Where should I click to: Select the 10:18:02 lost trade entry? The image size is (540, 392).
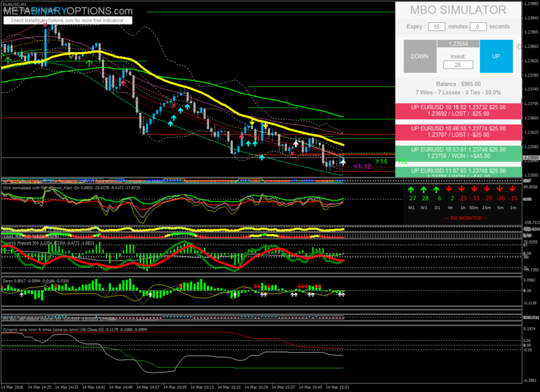pos(458,112)
